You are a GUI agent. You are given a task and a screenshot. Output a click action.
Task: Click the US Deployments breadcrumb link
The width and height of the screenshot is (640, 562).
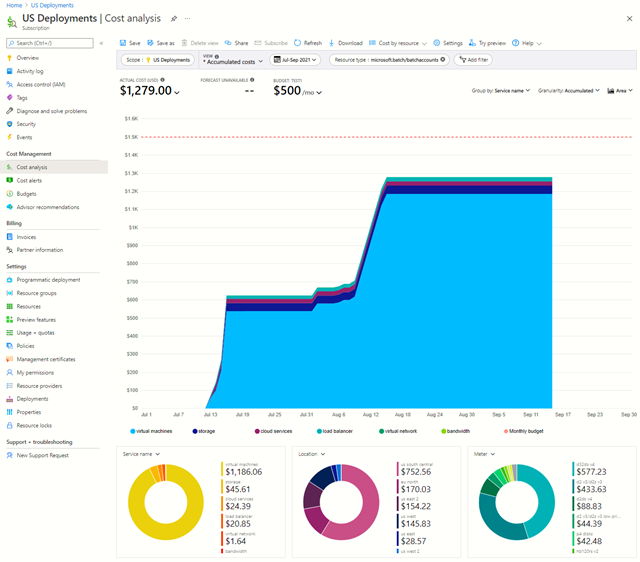point(50,5)
